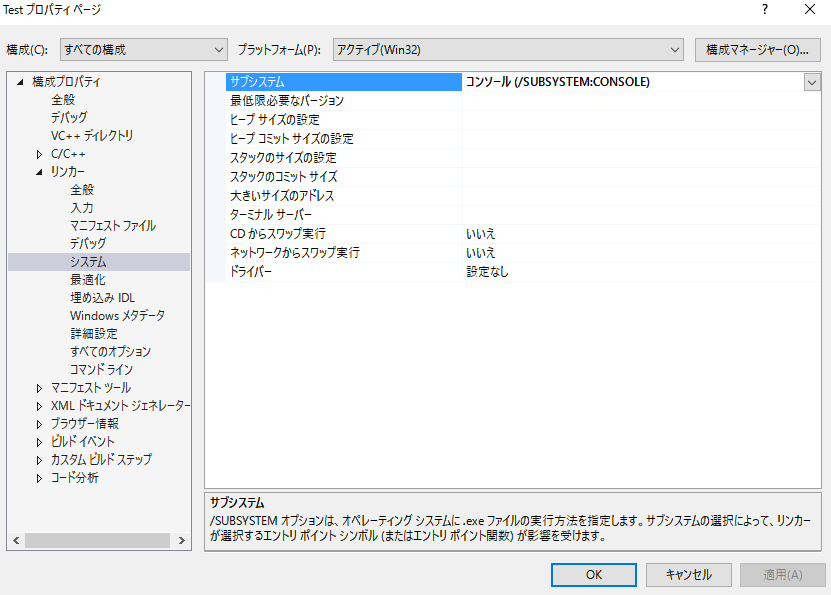The image size is (831, 595).
Task: Click 設定なし value for ドライバー
Action: click(x=487, y=272)
